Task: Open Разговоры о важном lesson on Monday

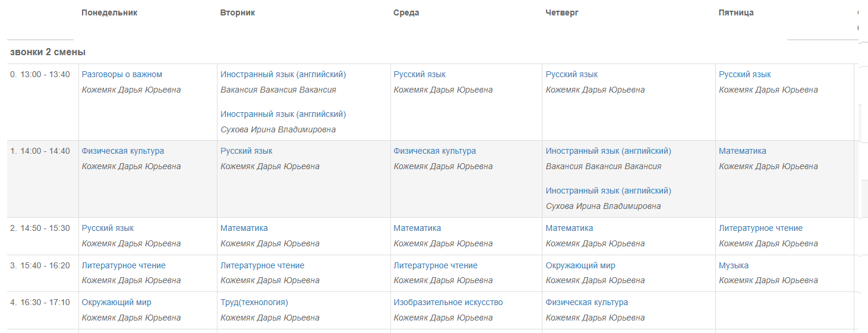Action: [x=122, y=74]
